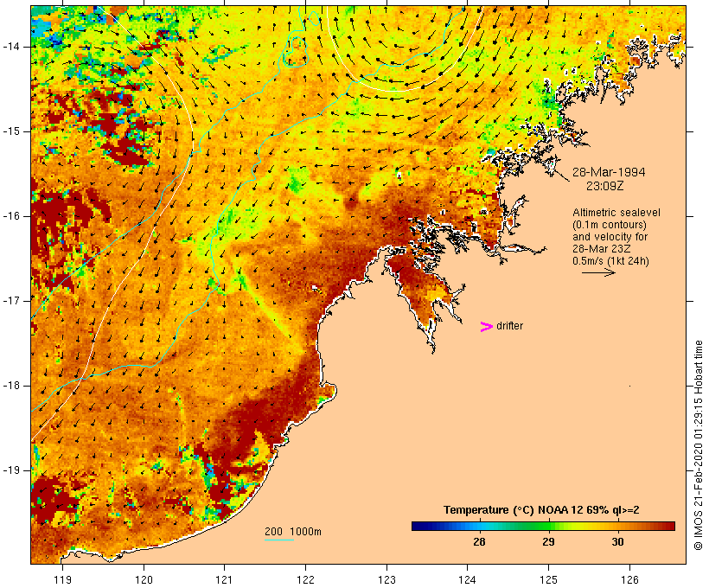Click the time text '23:09Z'
This screenshot has height=588, width=709.
[x=605, y=186]
